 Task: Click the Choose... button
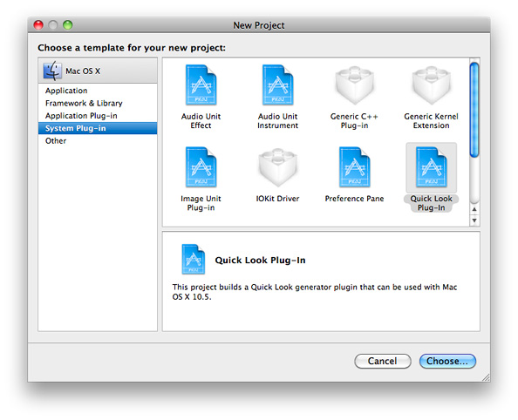pos(447,361)
